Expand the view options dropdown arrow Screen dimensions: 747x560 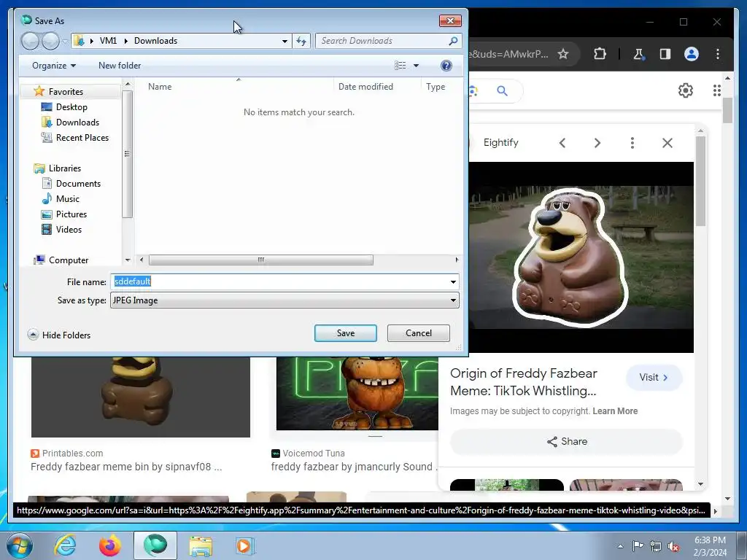point(416,66)
